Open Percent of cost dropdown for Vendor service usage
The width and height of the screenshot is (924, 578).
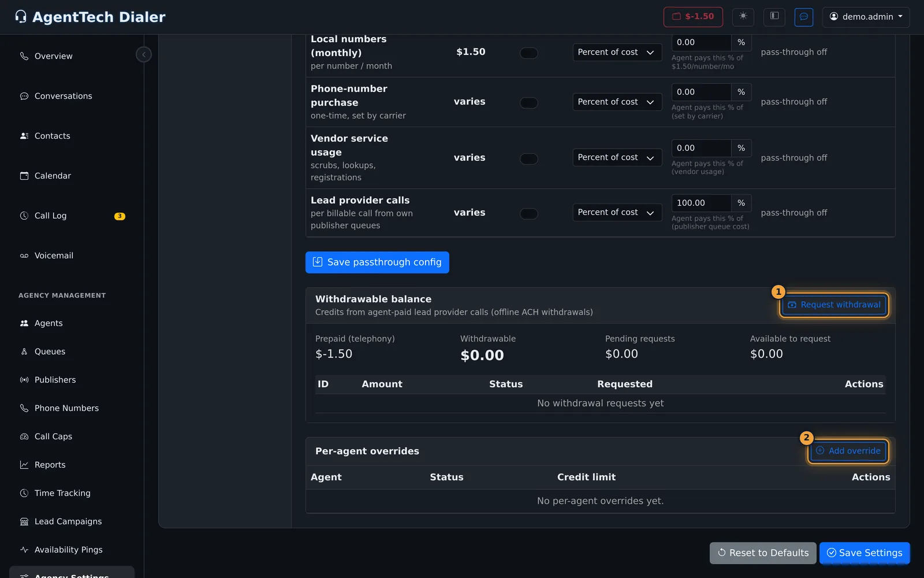point(617,157)
